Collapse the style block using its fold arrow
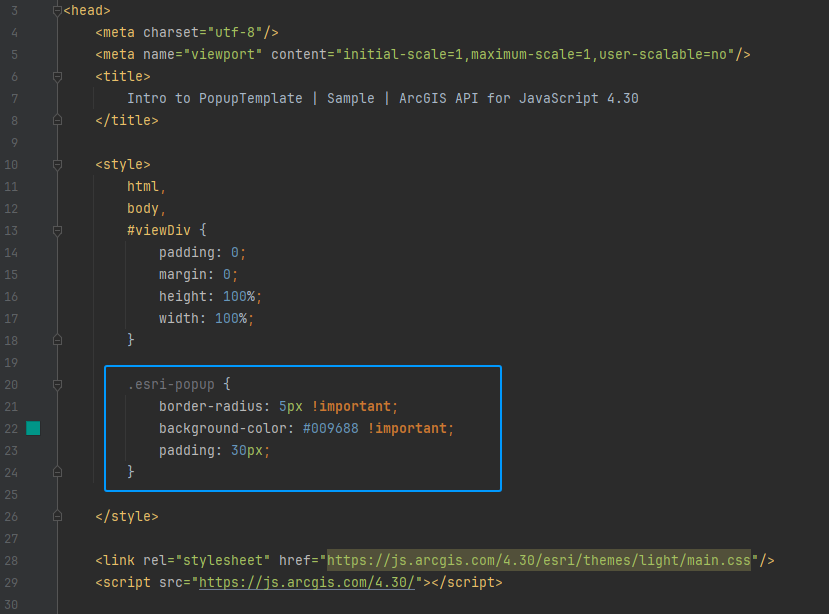The width and height of the screenshot is (829, 614). [57, 164]
